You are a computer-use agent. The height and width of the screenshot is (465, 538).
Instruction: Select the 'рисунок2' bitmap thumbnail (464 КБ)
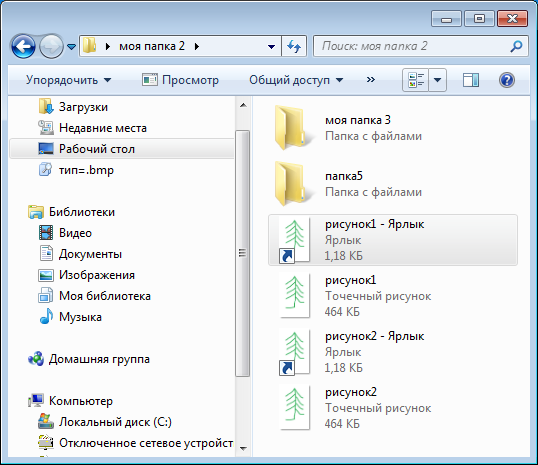(x=294, y=408)
